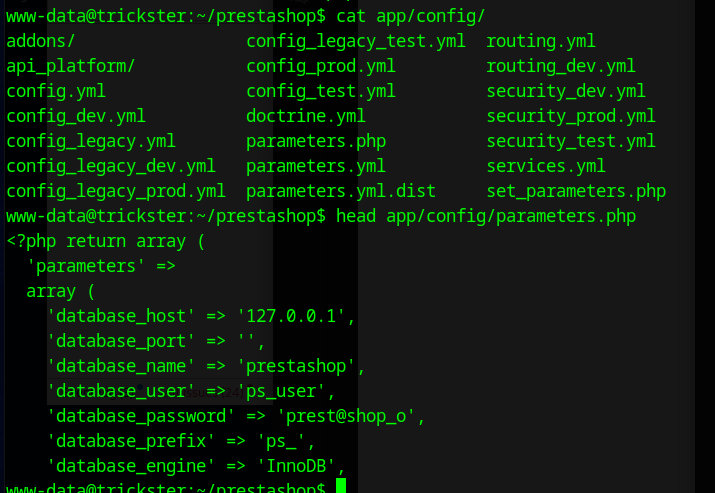Click the routing_dev.yml filename
The height and width of the screenshot is (493, 715).
tap(561, 66)
